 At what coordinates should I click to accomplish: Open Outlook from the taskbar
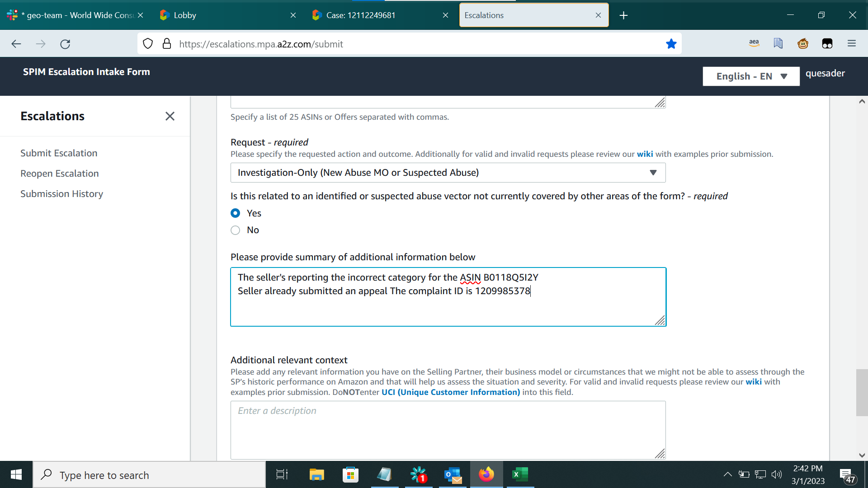click(x=453, y=474)
